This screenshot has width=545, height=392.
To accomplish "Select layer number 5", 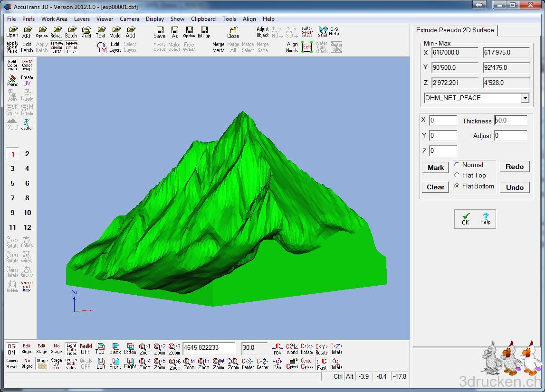I will coord(12,183).
